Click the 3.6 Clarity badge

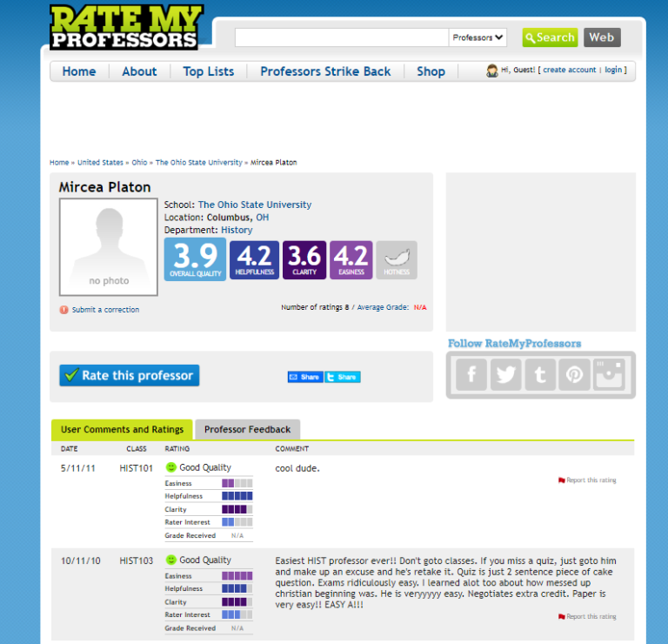tap(304, 260)
